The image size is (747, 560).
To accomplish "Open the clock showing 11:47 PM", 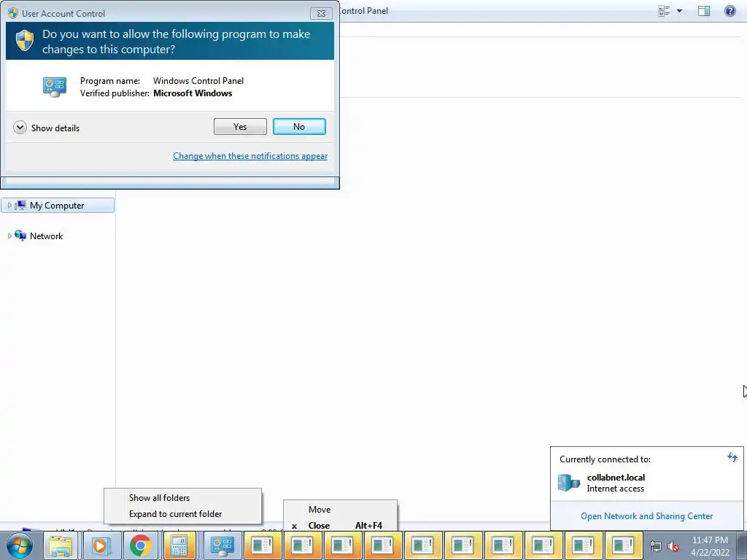I will pyautogui.click(x=710, y=546).
